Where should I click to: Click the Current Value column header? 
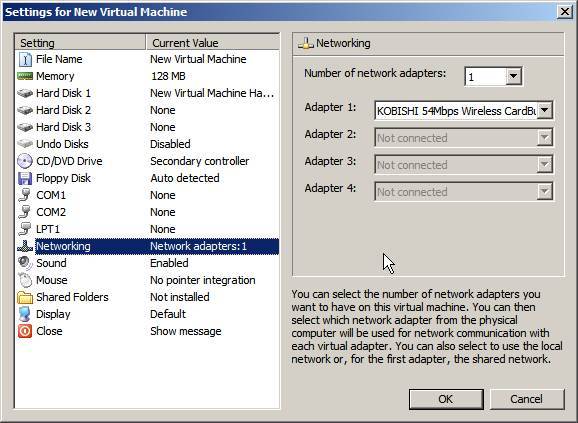coord(213,43)
